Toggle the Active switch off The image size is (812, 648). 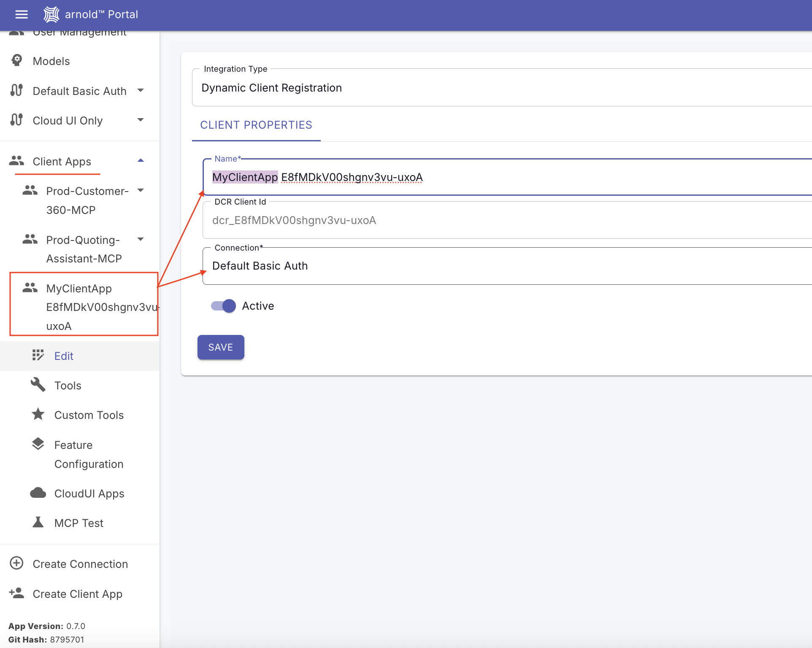[223, 306]
